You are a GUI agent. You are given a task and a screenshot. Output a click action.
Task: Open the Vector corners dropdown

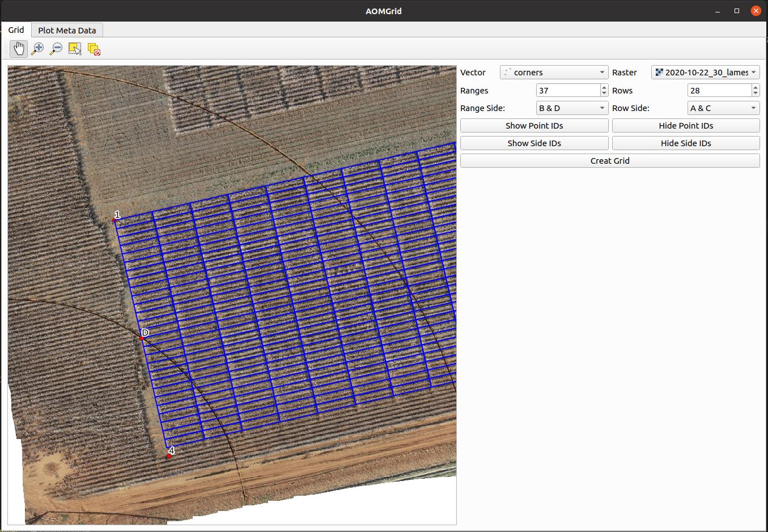point(554,73)
